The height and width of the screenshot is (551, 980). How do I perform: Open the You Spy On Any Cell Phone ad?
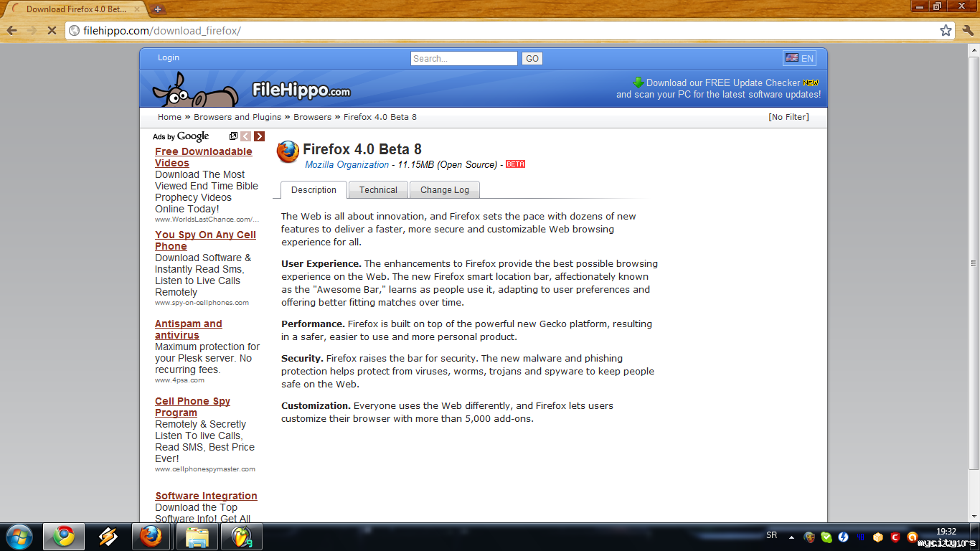(x=205, y=240)
